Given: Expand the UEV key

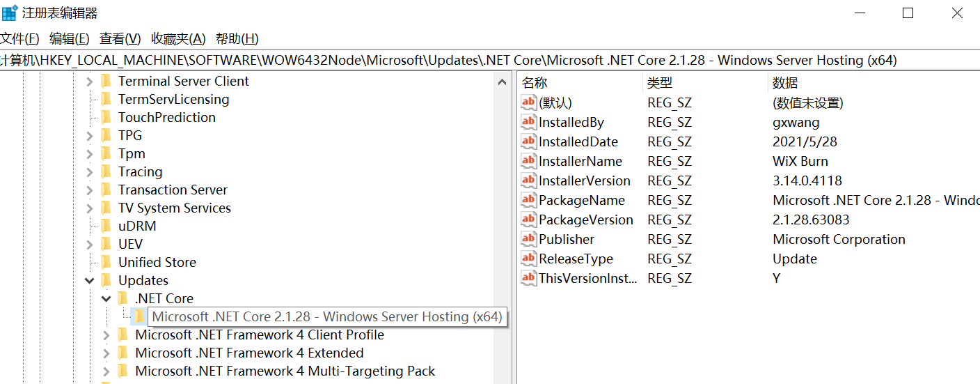Looking at the screenshot, I should tap(89, 245).
